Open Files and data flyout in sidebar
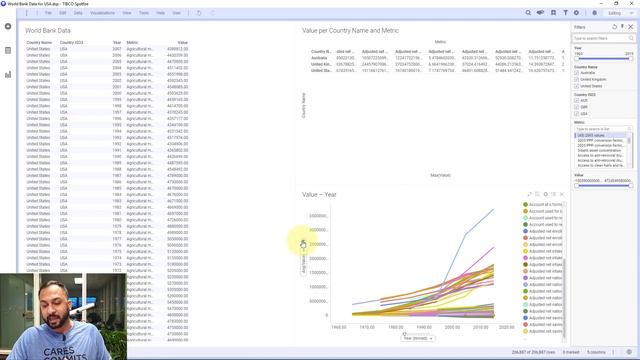This screenshot has height=360, width=640. click(x=8, y=27)
